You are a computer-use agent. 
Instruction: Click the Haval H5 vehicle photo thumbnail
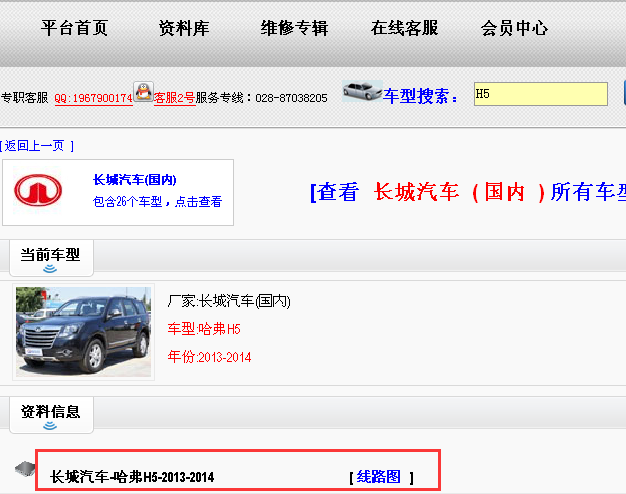[83, 332]
